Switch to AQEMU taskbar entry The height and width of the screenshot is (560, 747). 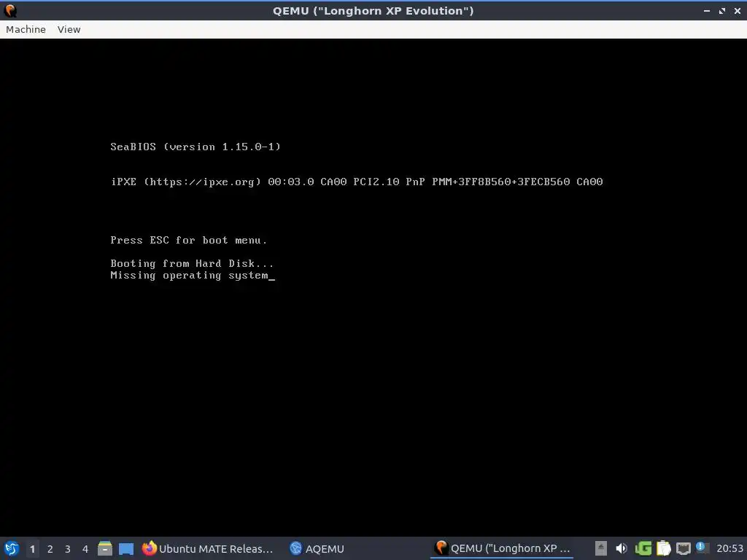(x=317, y=548)
